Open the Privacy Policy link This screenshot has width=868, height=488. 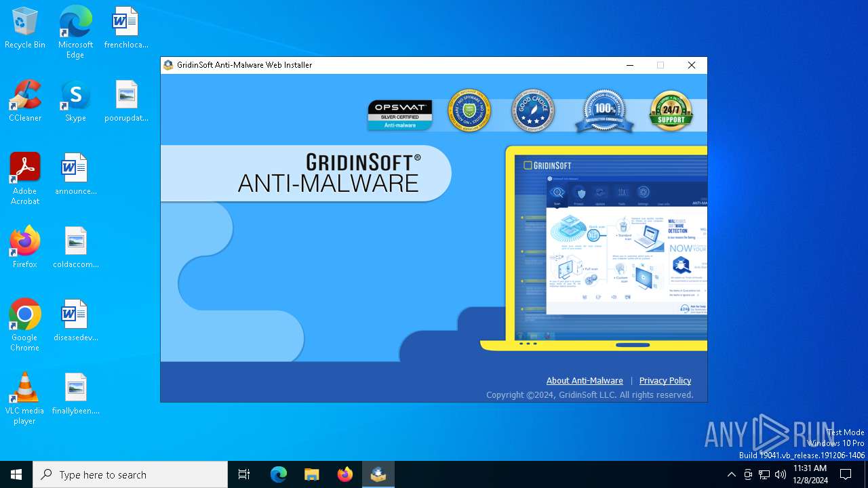[665, 381]
